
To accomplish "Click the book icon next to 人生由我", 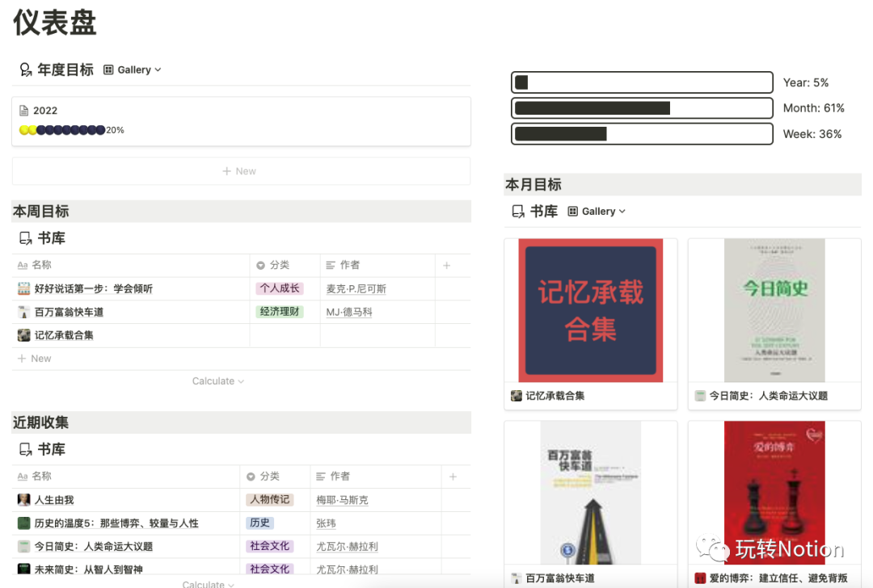I will tap(23, 500).
